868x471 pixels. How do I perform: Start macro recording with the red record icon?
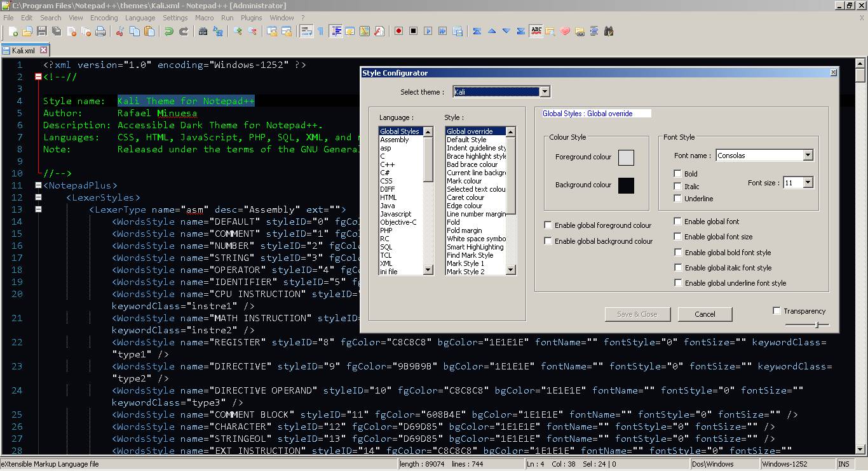coord(398,31)
